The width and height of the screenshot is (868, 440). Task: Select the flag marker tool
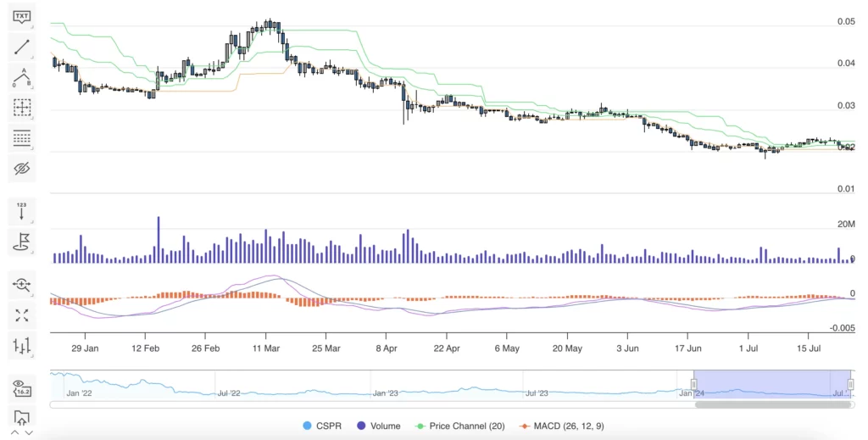(21, 242)
